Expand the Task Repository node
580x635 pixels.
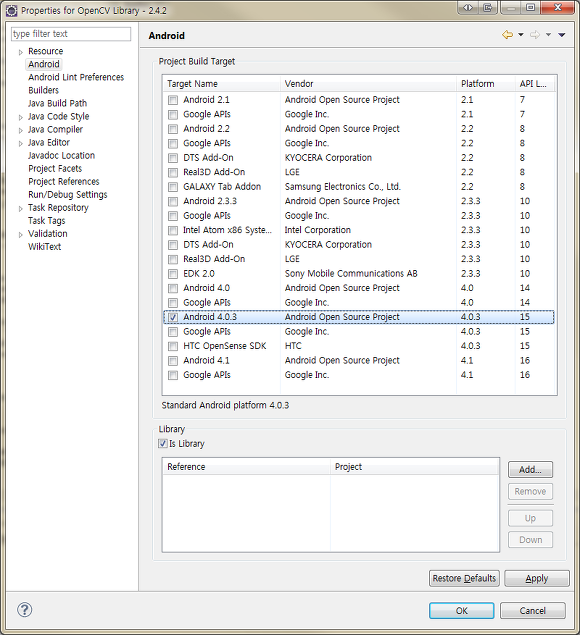click(21, 209)
